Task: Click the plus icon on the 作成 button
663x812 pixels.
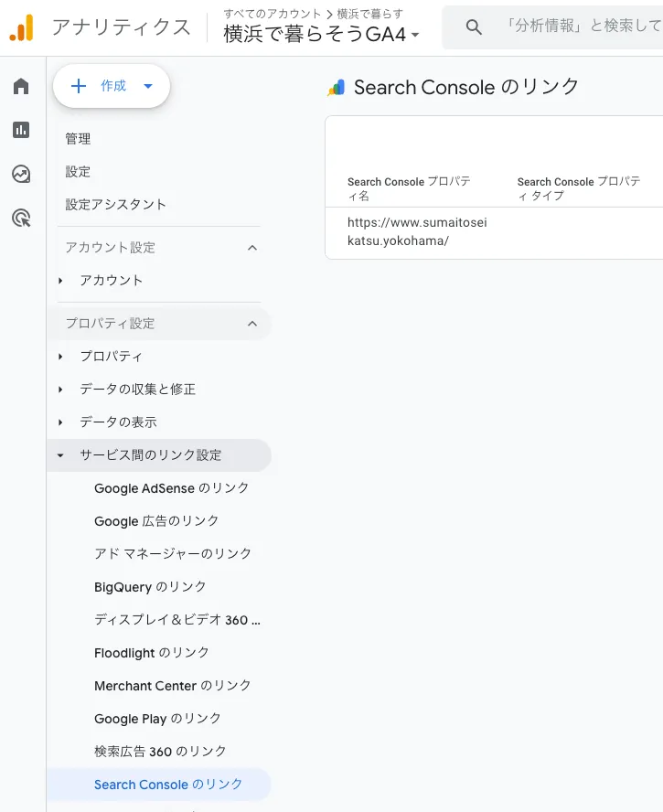Action: coord(79,87)
